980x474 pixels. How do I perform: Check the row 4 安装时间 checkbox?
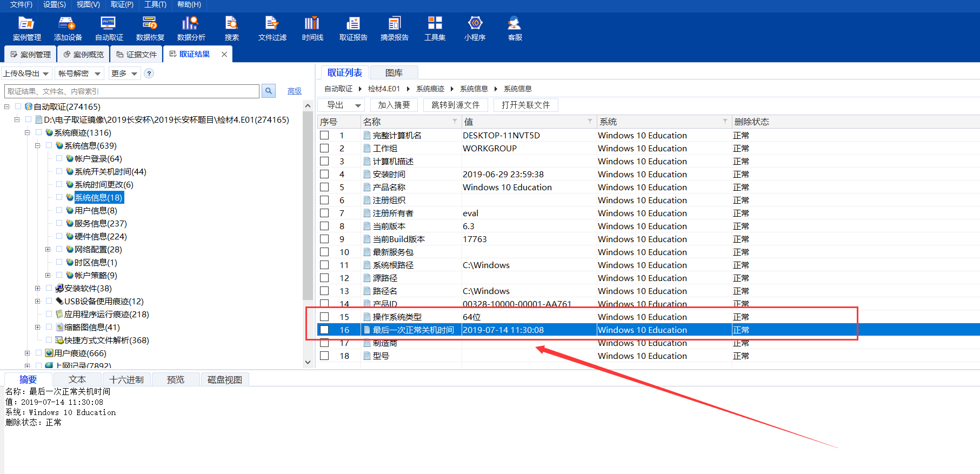324,174
